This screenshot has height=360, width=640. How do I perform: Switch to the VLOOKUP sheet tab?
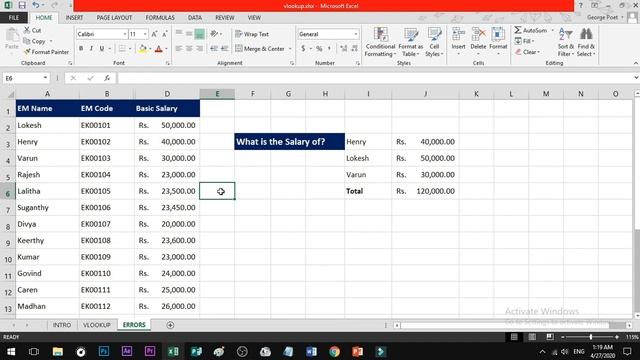tap(97, 325)
